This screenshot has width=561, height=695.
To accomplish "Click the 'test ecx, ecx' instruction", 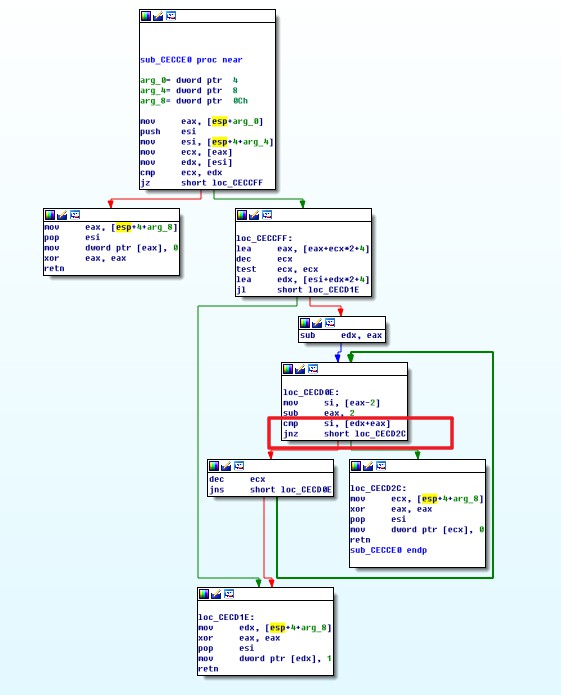I will (277, 269).
